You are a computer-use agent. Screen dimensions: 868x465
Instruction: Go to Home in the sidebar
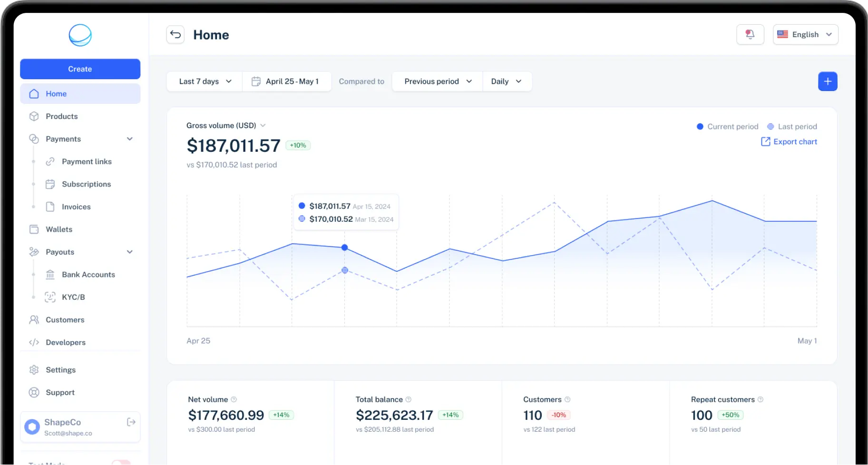click(80, 94)
